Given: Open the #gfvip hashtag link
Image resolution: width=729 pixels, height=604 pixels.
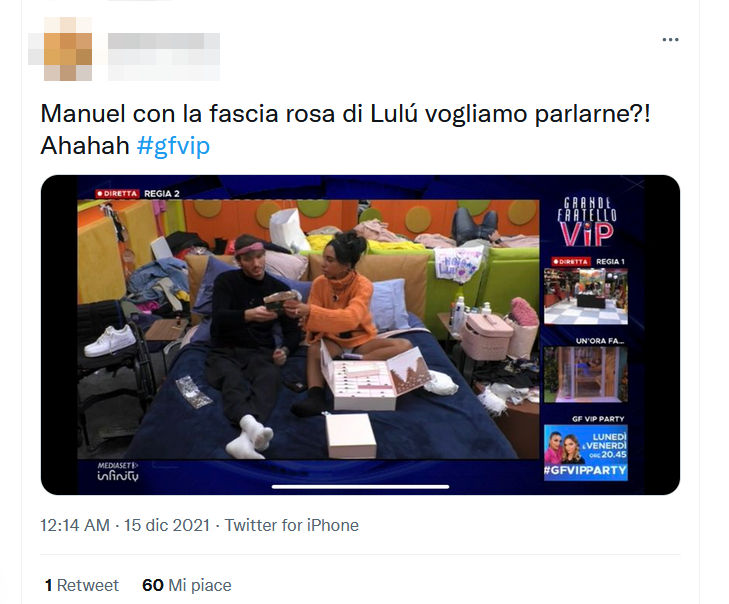Looking at the screenshot, I should tap(173, 146).
